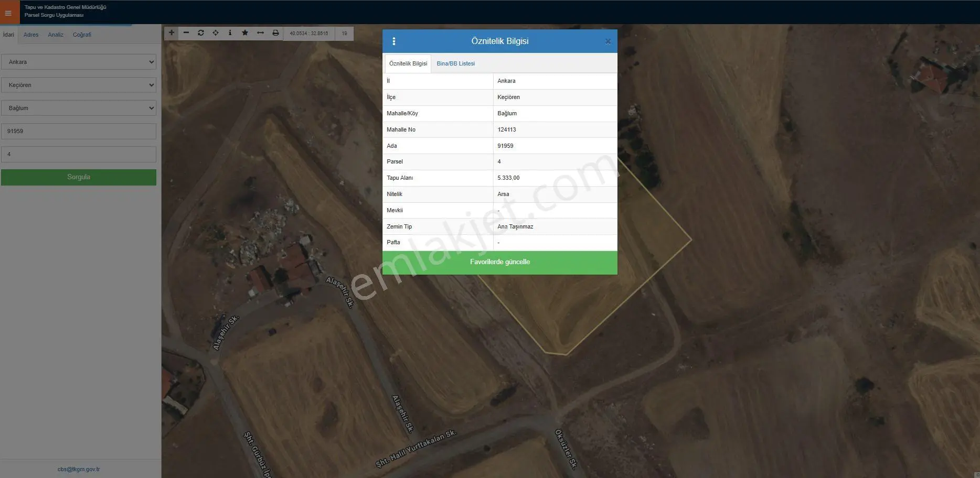
Task: Expand the Bağlum neighborhood dropdown
Action: [79, 108]
